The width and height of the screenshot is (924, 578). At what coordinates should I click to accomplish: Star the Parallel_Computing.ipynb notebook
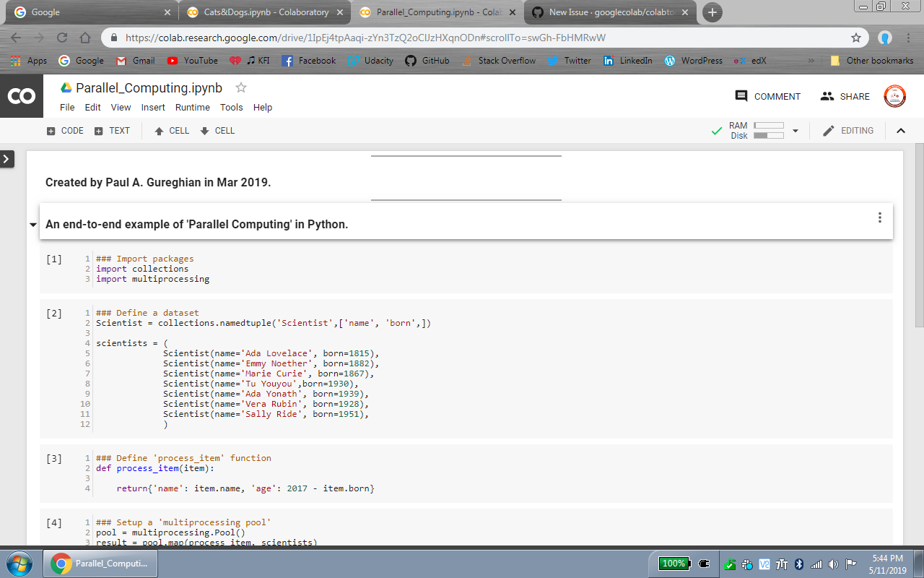click(241, 87)
